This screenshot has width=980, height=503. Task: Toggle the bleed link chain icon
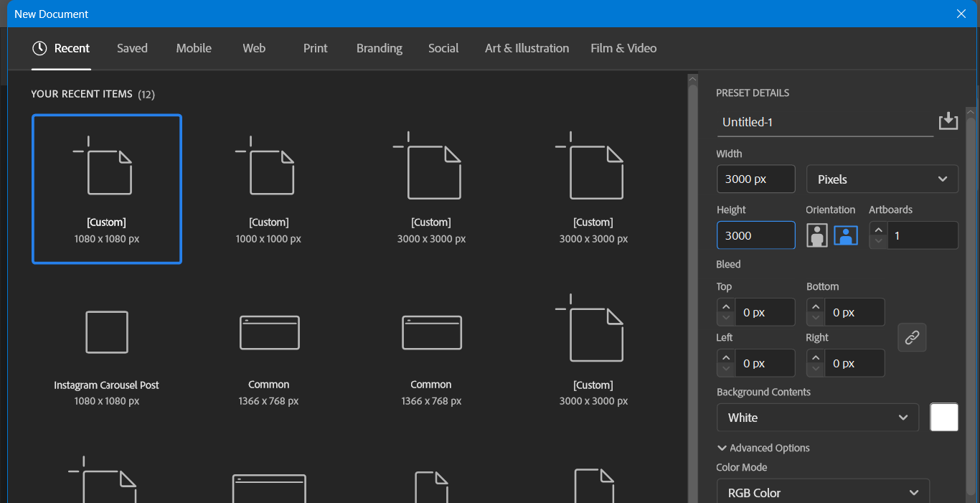(x=912, y=337)
